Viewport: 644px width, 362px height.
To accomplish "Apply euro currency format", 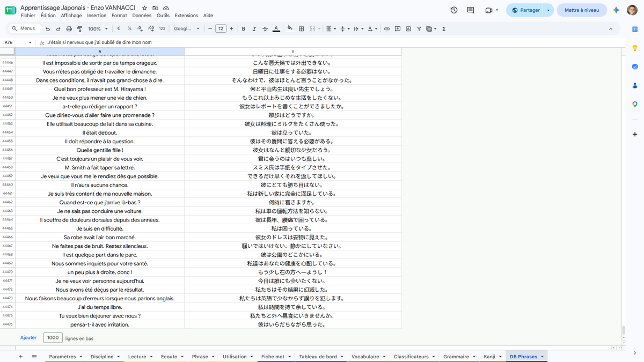I will tap(119, 29).
